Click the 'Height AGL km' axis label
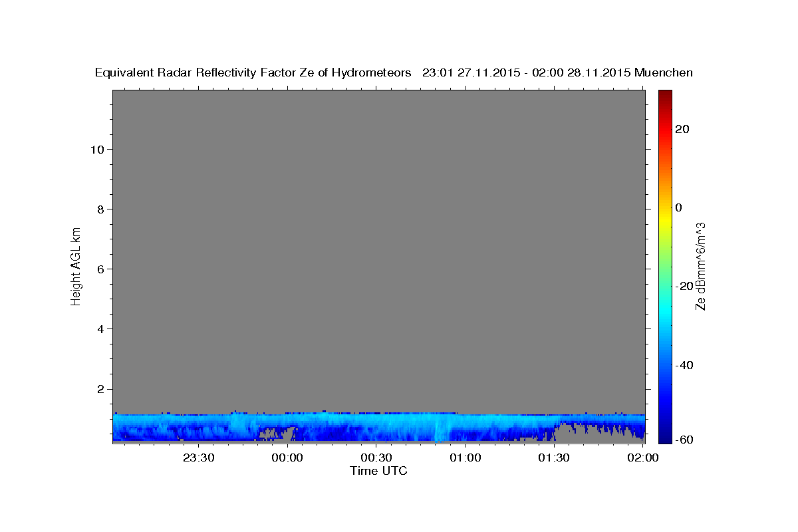Image resolution: width=798 pixels, height=532 pixels. point(76,265)
